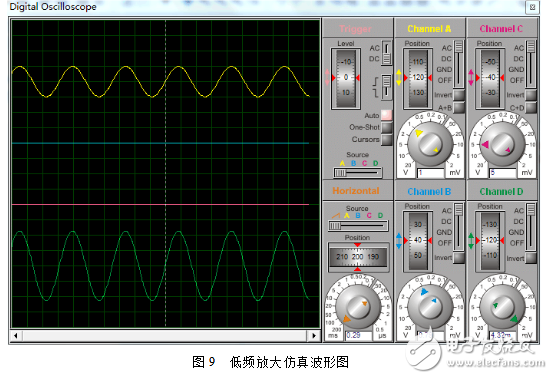This screenshot has height=379, width=553.
Task: Toggle the C+D button in Channel C
Action: pyautogui.click(x=531, y=108)
